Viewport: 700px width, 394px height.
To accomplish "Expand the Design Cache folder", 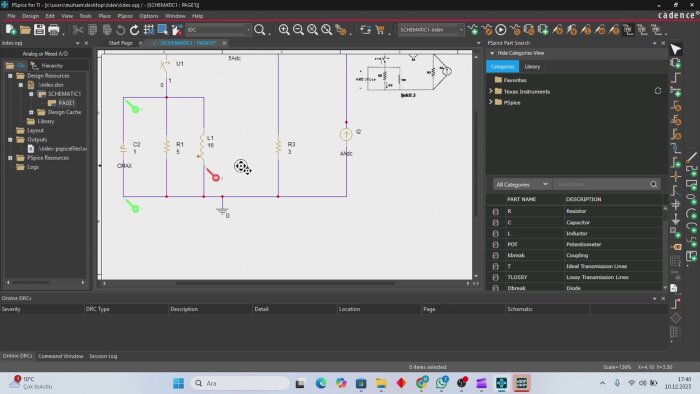I will coord(31,112).
